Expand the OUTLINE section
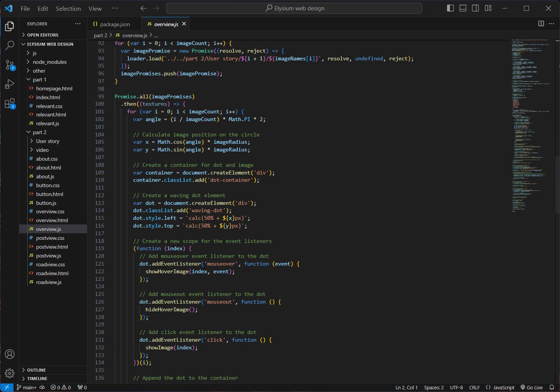This screenshot has width=560, height=392. (36, 370)
